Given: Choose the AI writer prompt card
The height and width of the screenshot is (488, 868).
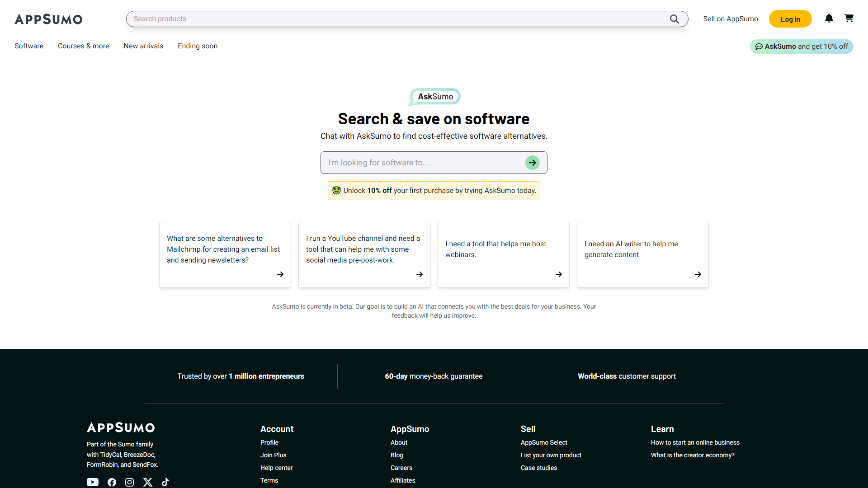Looking at the screenshot, I should (642, 254).
